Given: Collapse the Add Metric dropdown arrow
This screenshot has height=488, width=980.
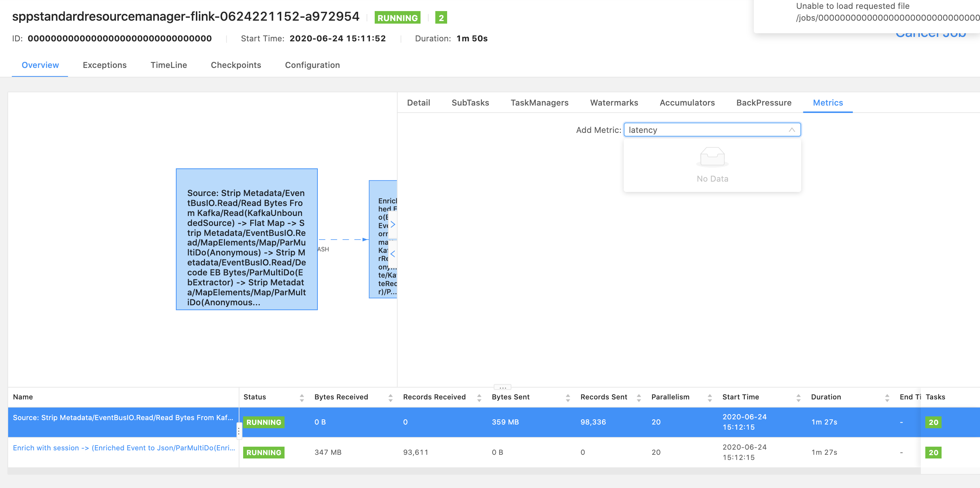Looking at the screenshot, I should pyautogui.click(x=791, y=130).
